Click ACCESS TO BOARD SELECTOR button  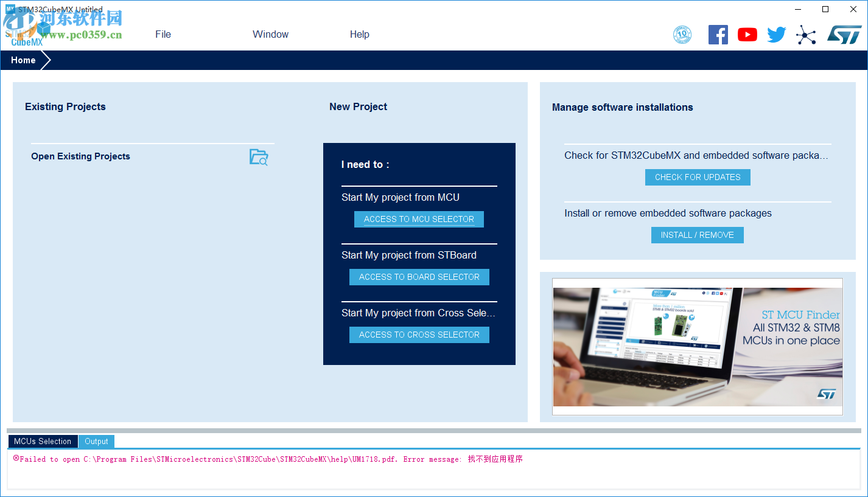(x=419, y=277)
